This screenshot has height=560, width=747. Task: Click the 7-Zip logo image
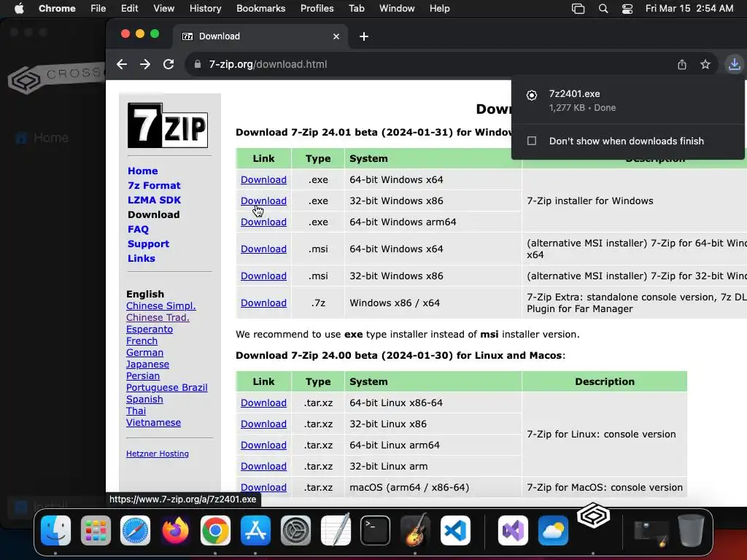[x=168, y=125]
